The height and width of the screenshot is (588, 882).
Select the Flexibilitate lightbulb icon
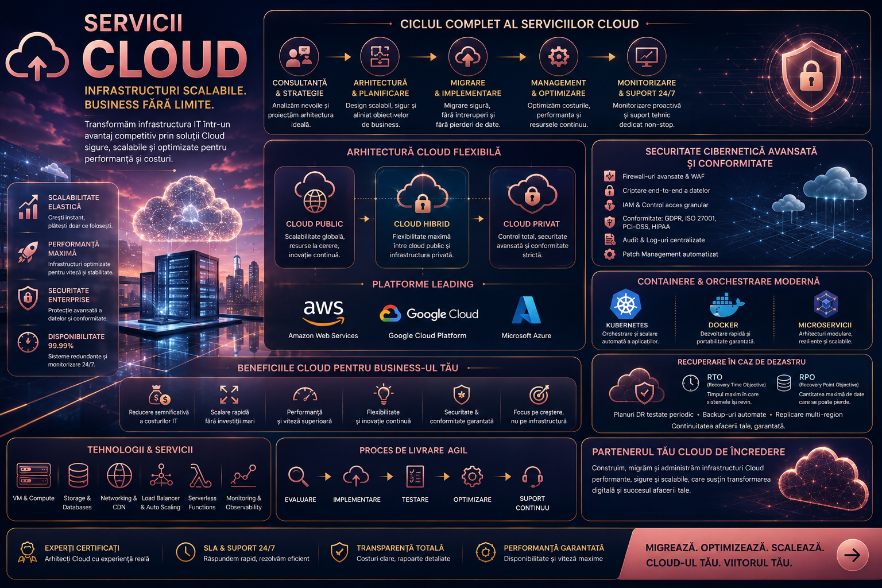(383, 395)
